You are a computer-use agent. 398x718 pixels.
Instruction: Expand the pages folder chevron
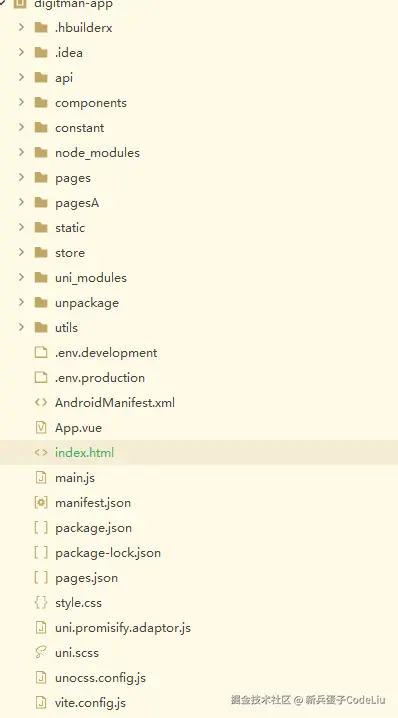point(21,177)
